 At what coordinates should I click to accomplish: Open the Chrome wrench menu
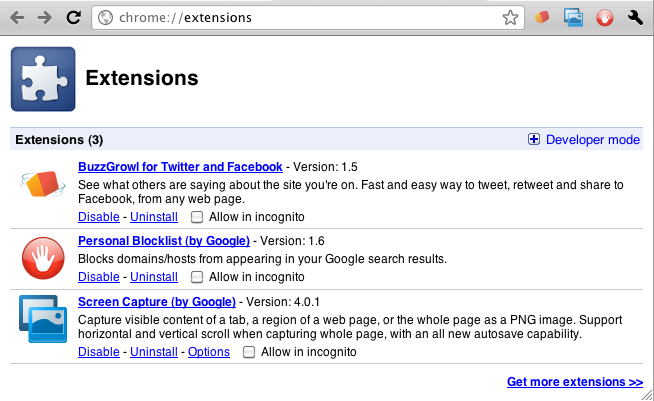click(635, 17)
